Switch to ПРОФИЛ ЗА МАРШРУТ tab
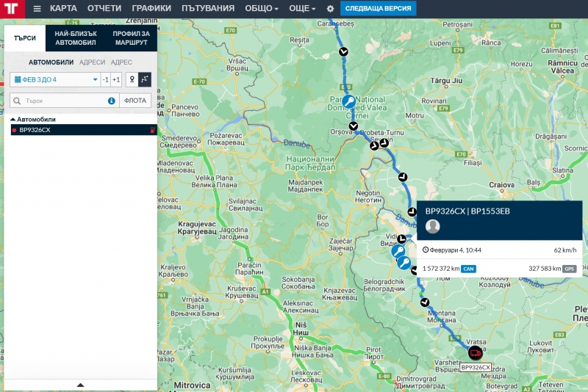This screenshot has width=588, height=392. tap(131, 38)
